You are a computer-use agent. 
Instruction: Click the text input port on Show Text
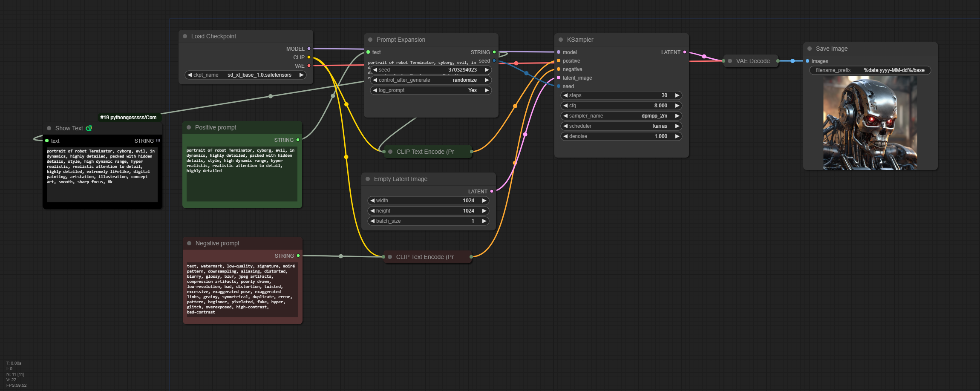click(x=47, y=141)
